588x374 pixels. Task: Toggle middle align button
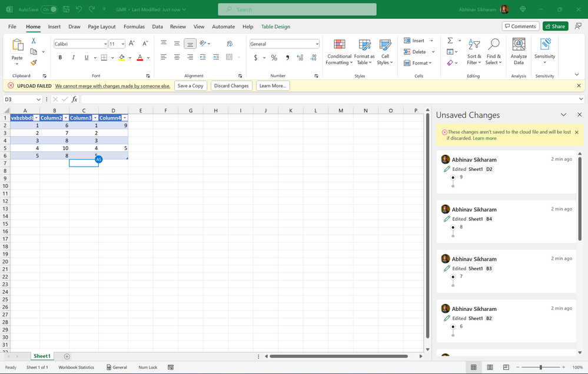tap(177, 44)
